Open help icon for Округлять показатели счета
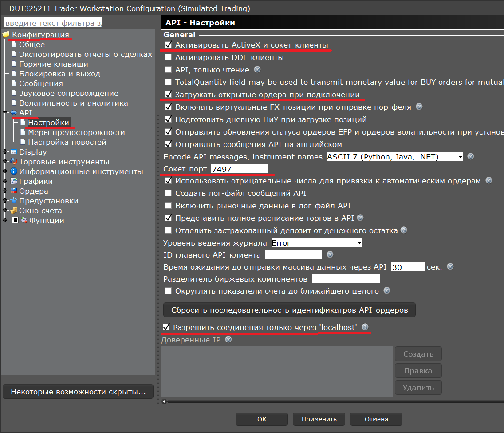 387,290
